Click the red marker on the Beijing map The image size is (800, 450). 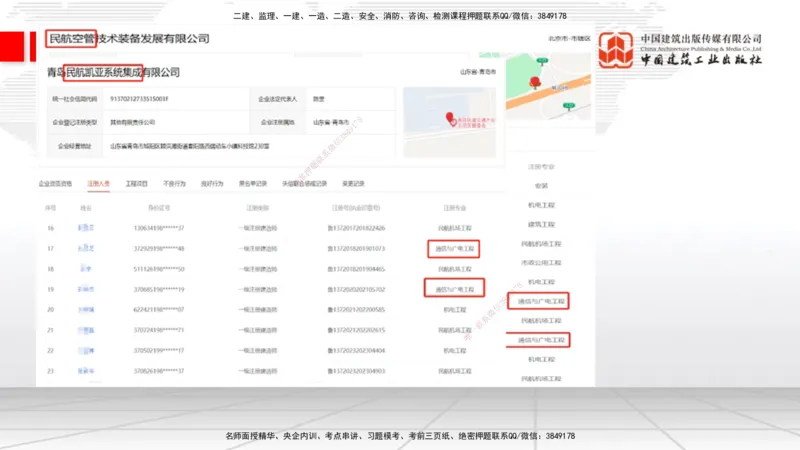[x=535, y=82]
